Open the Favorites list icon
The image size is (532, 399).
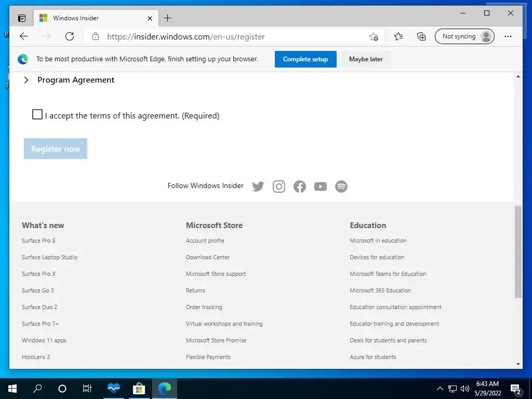[398, 36]
